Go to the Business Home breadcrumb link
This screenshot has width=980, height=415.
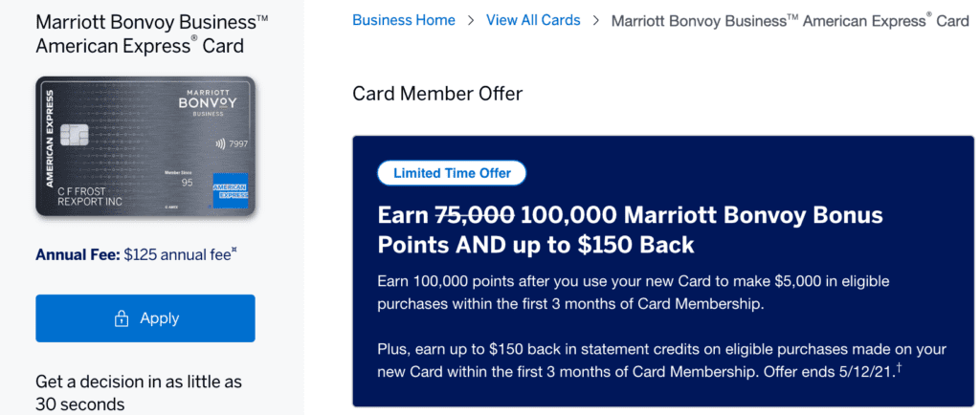coord(403,20)
